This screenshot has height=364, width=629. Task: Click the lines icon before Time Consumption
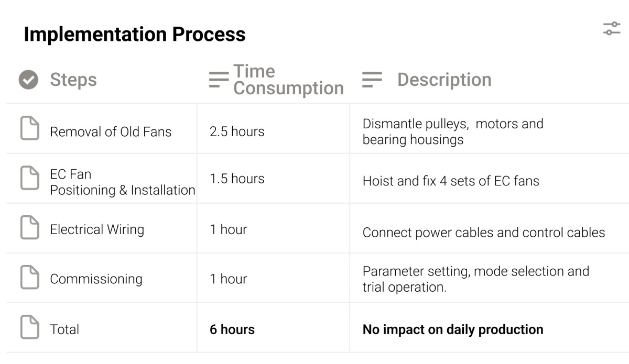coord(219,80)
